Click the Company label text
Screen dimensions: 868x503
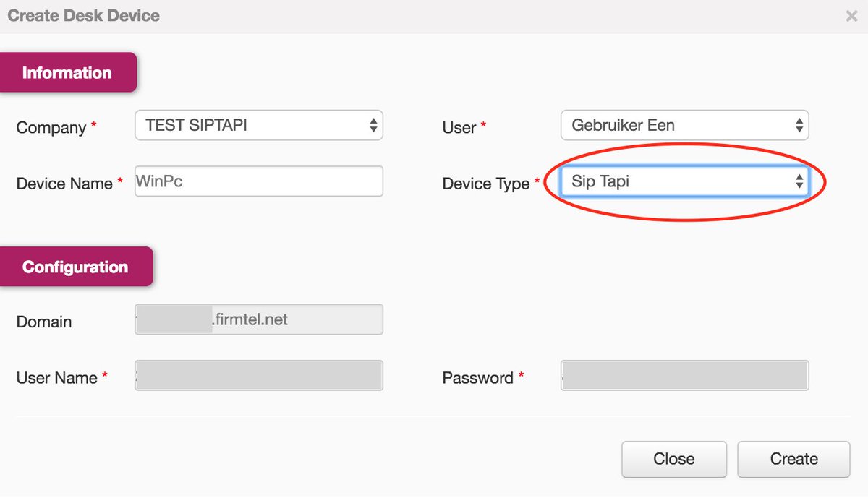[x=51, y=128]
